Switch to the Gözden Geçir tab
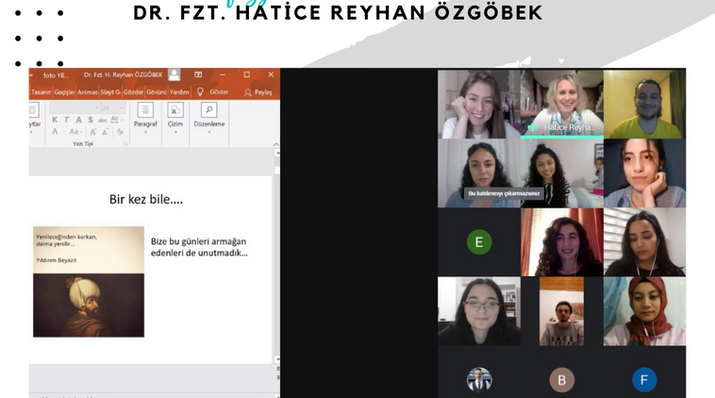Image resolution: width=715 pixels, height=398 pixels. tap(133, 92)
